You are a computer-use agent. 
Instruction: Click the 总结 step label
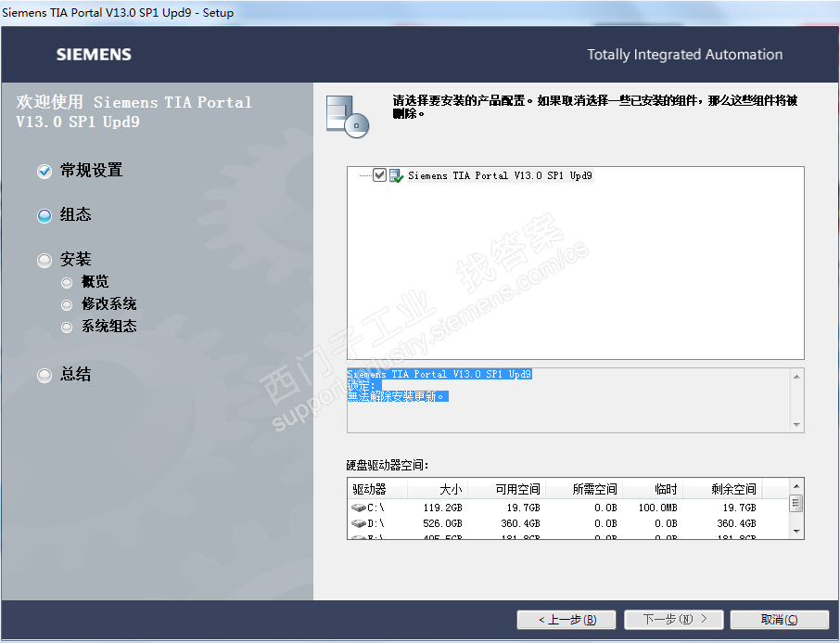tap(75, 374)
